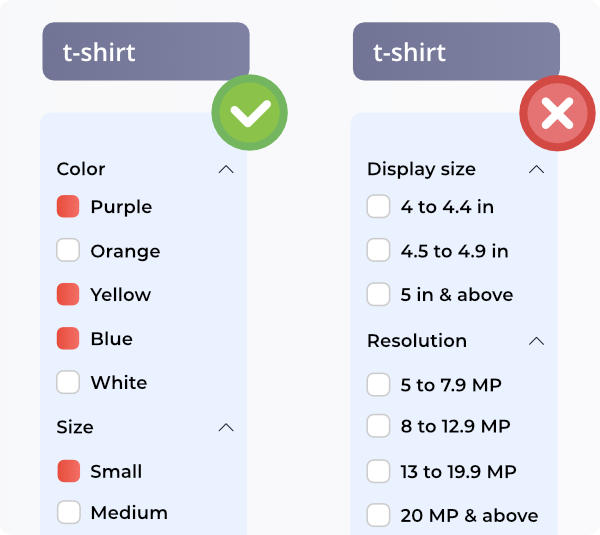Select the 5 in & above checkbox
Image resolution: width=600 pixels, height=535 pixels.
coord(378,295)
